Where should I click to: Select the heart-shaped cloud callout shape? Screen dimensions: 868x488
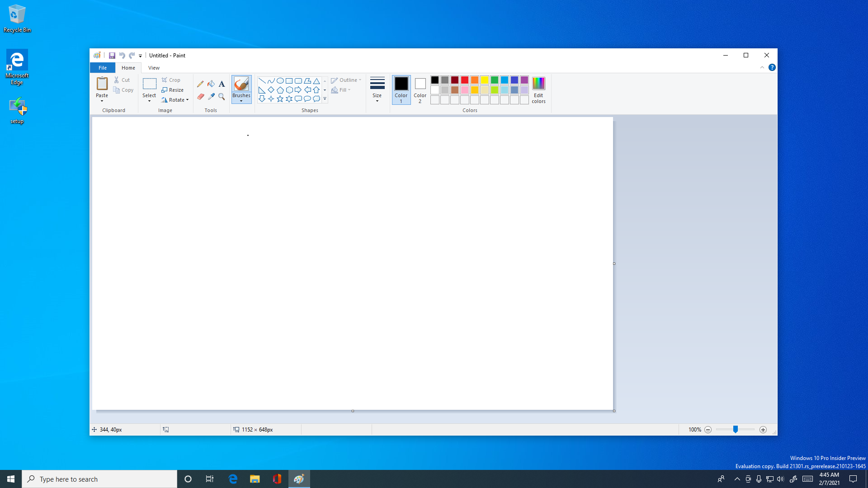pos(316,99)
